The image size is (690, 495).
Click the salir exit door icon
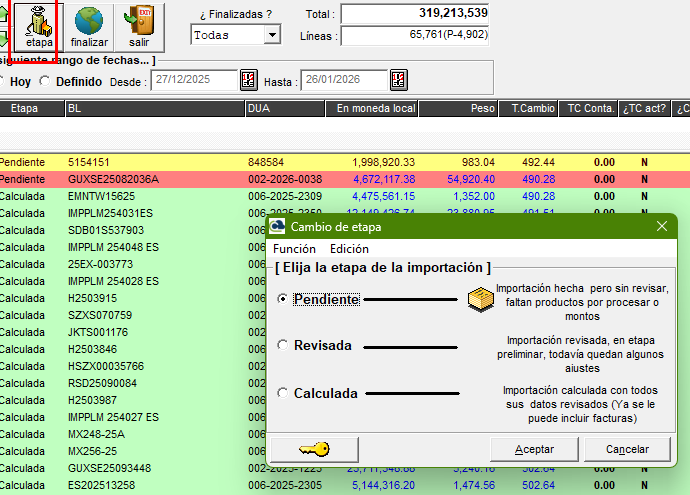click(139, 22)
